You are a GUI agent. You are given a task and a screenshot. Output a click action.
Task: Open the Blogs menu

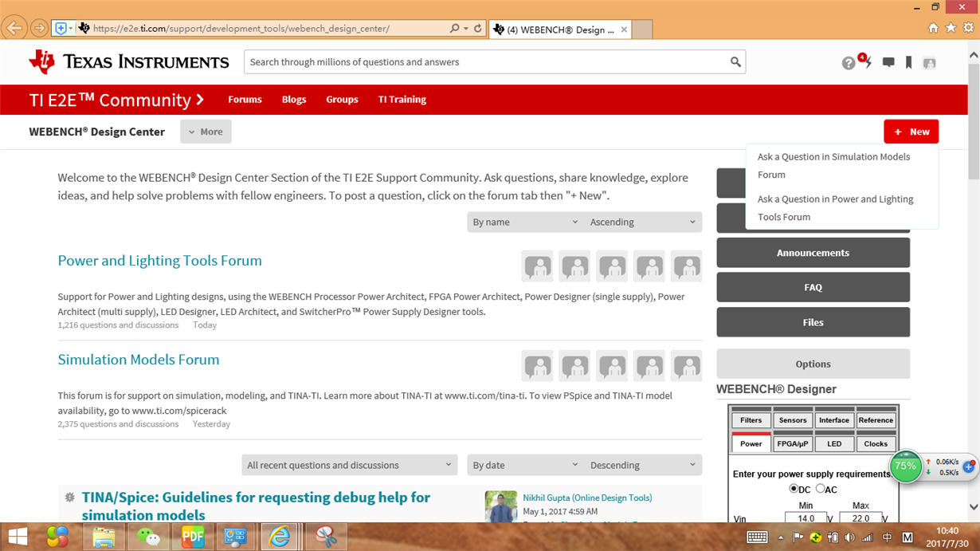click(x=294, y=100)
